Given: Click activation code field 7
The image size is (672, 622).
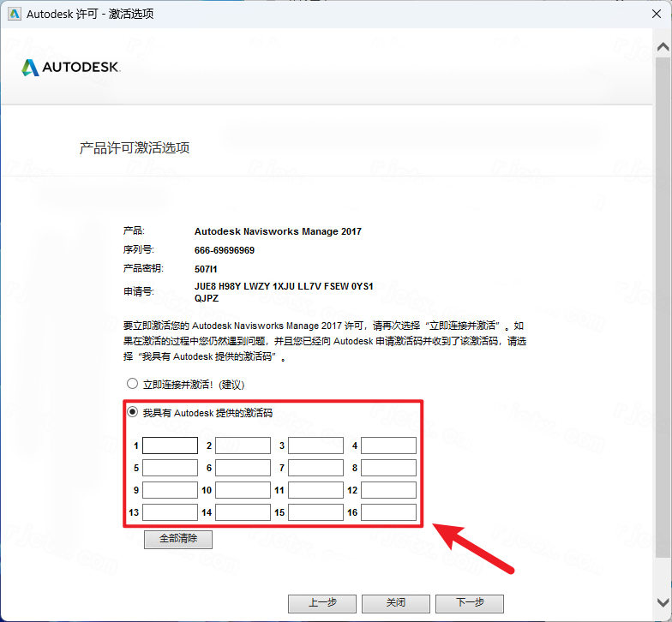Looking at the screenshot, I should pyautogui.click(x=315, y=468).
